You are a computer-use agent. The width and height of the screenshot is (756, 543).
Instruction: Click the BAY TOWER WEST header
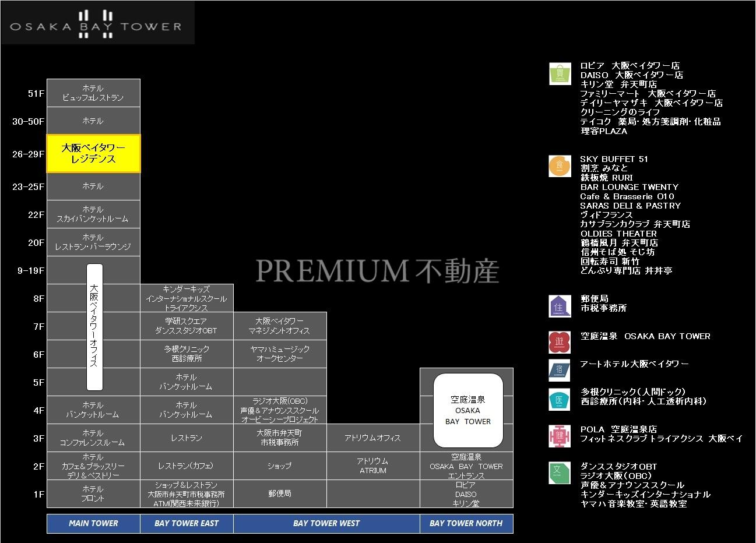coord(326,523)
